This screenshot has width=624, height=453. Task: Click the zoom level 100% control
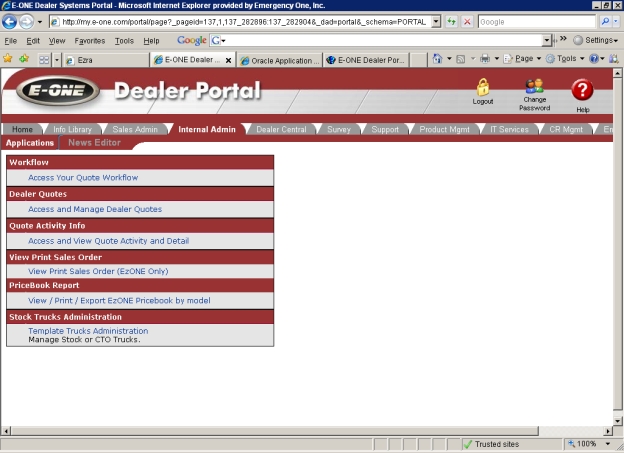click(586, 443)
